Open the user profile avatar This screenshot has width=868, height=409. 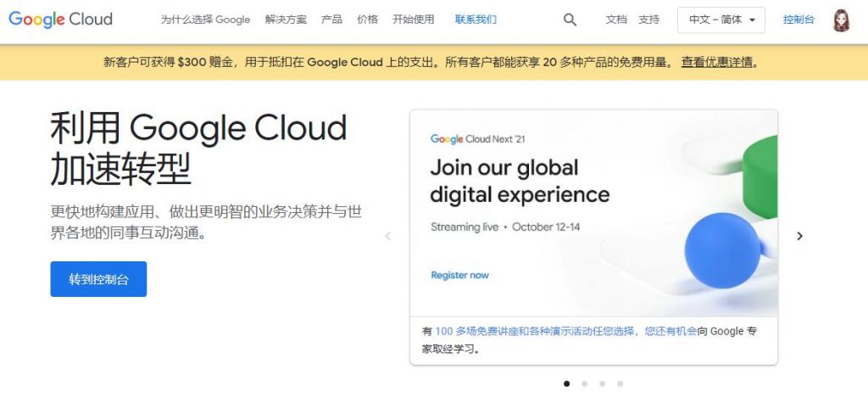841,20
